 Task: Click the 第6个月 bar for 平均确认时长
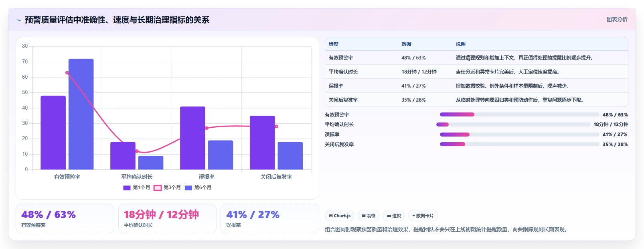coord(151,163)
